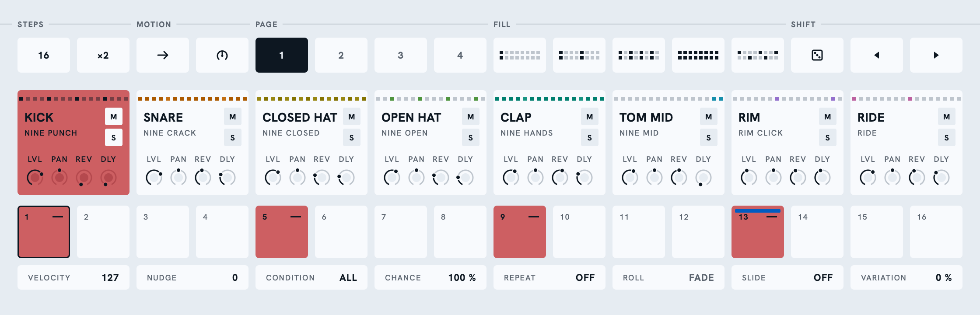Click the clock-style motion icon

(x=222, y=55)
